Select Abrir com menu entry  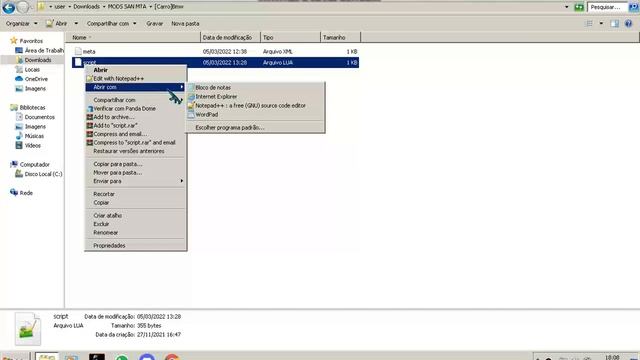click(x=135, y=87)
